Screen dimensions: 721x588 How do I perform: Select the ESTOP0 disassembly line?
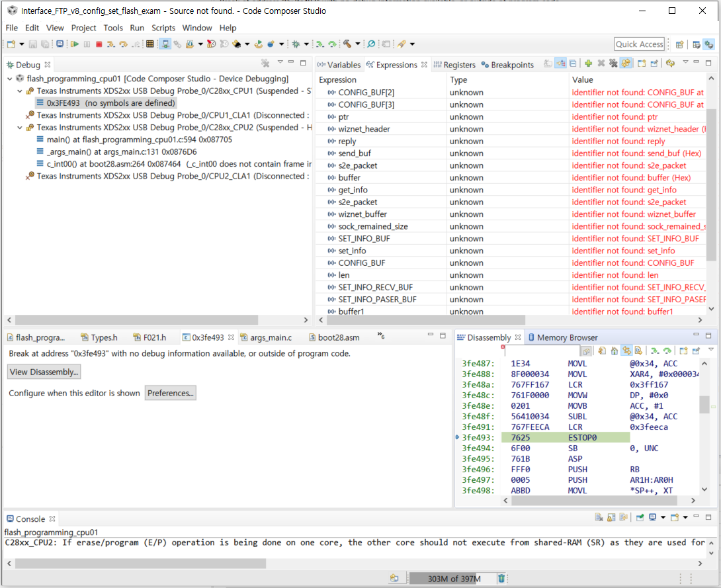click(x=566, y=438)
